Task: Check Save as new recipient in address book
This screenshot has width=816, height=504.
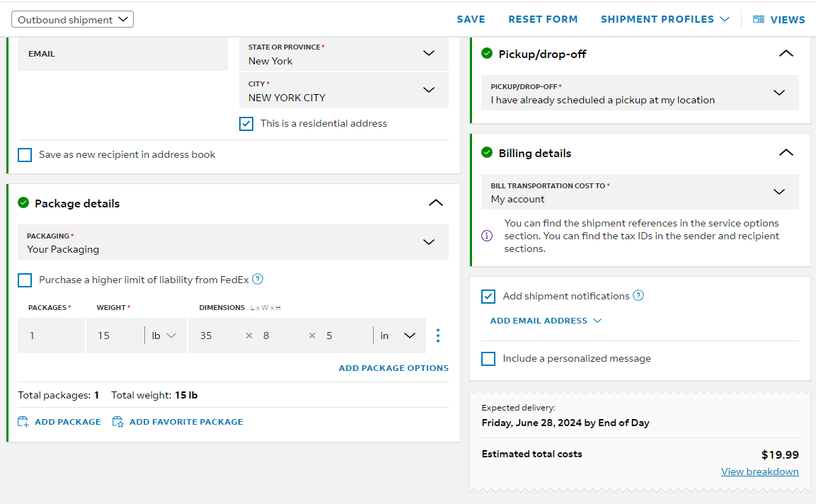Action: [x=25, y=155]
